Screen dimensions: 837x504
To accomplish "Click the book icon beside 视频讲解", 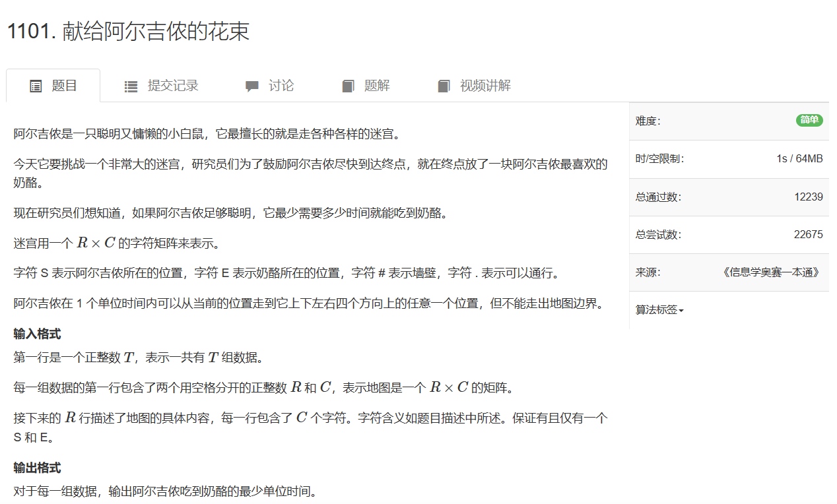I will coord(444,85).
